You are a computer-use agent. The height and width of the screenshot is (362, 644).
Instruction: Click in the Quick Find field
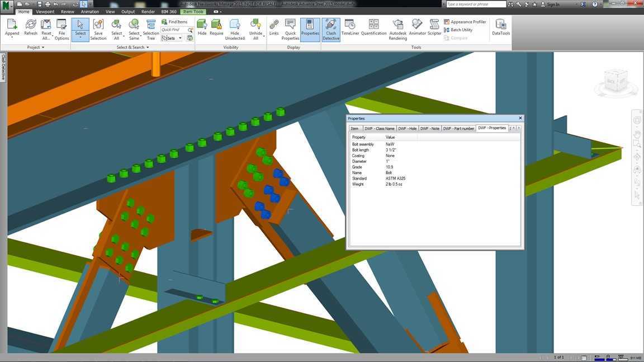click(x=174, y=30)
